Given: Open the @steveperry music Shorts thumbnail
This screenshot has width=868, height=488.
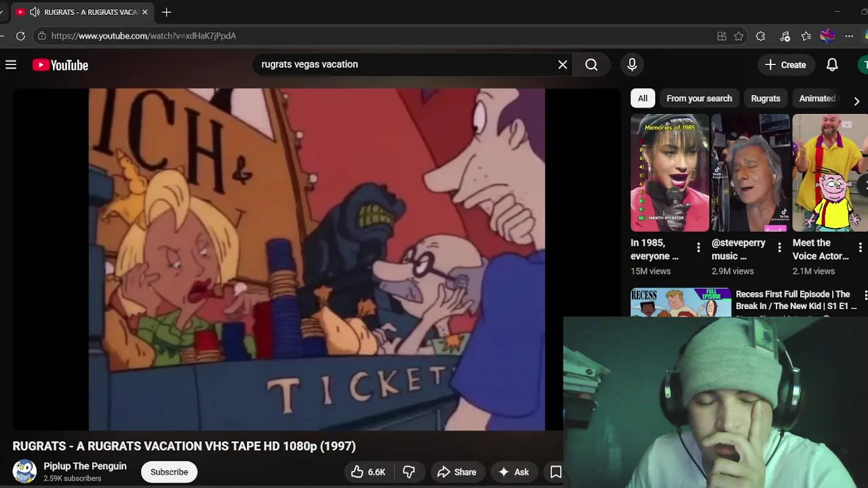Looking at the screenshot, I should [x=751, y=173].
